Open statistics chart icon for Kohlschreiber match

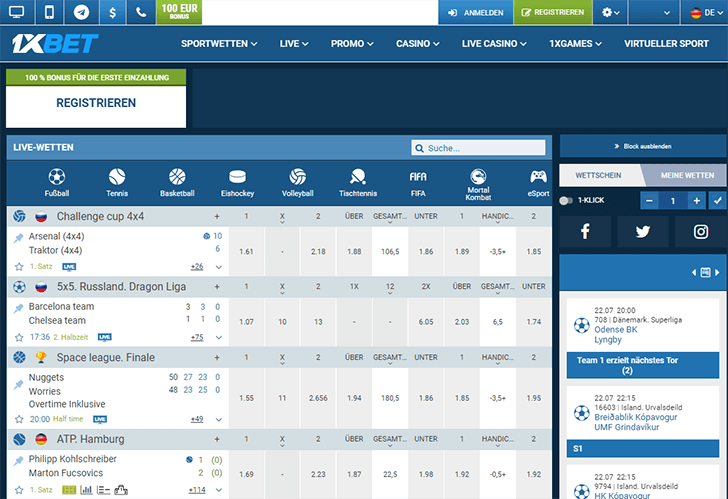(x=86, y=490)
